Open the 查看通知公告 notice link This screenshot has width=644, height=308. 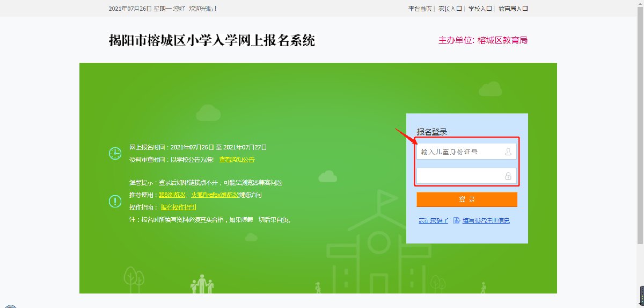(237, 160)
